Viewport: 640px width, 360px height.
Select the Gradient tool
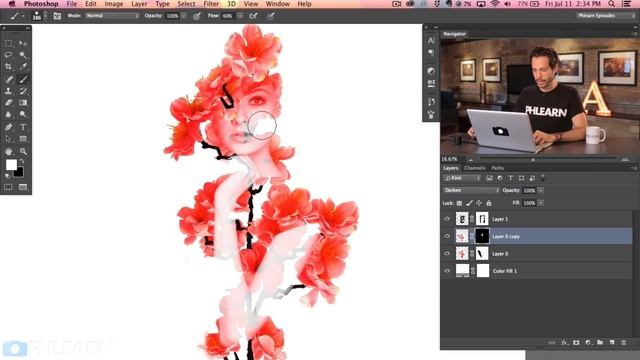click(x=23, y=103)
